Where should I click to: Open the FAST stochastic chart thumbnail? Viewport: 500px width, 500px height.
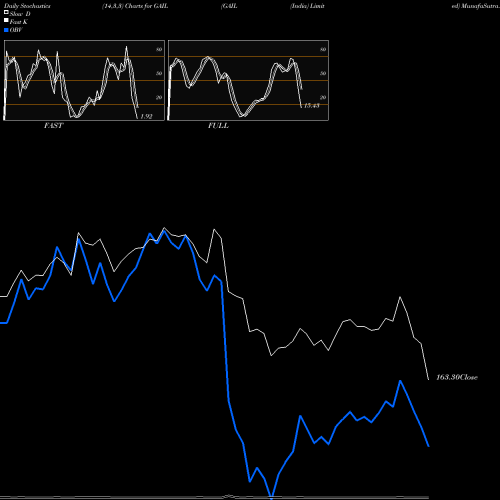point(84,80)
